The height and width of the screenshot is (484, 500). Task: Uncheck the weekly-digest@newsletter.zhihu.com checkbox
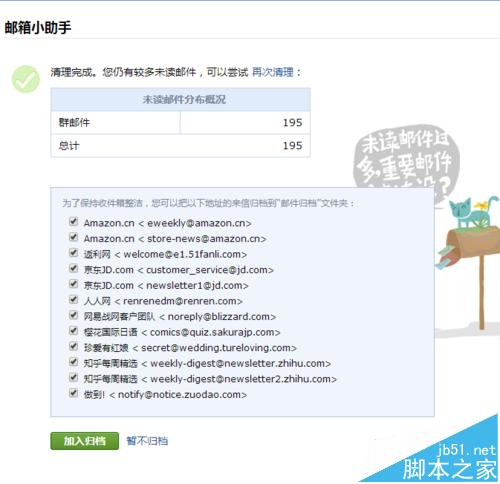tap(73, 362)
